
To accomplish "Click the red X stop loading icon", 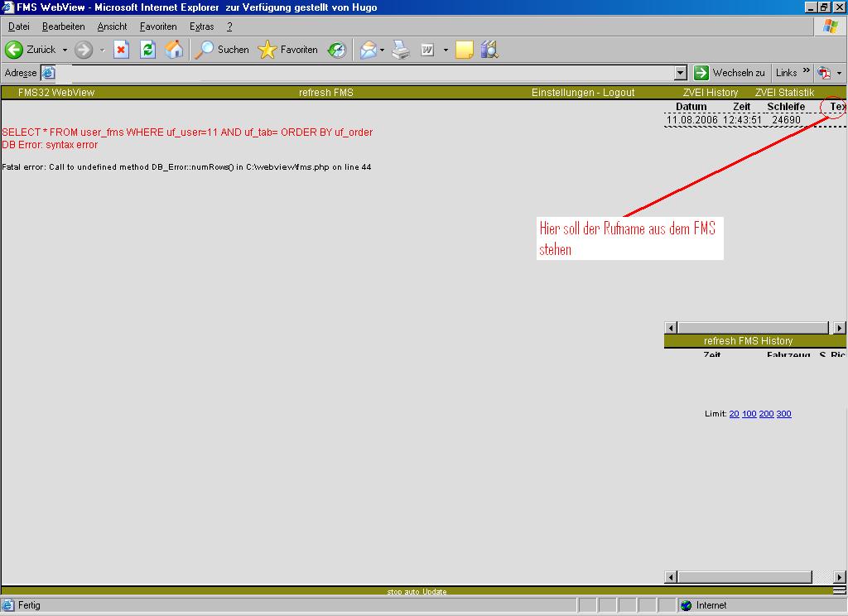I will (121, 50).
